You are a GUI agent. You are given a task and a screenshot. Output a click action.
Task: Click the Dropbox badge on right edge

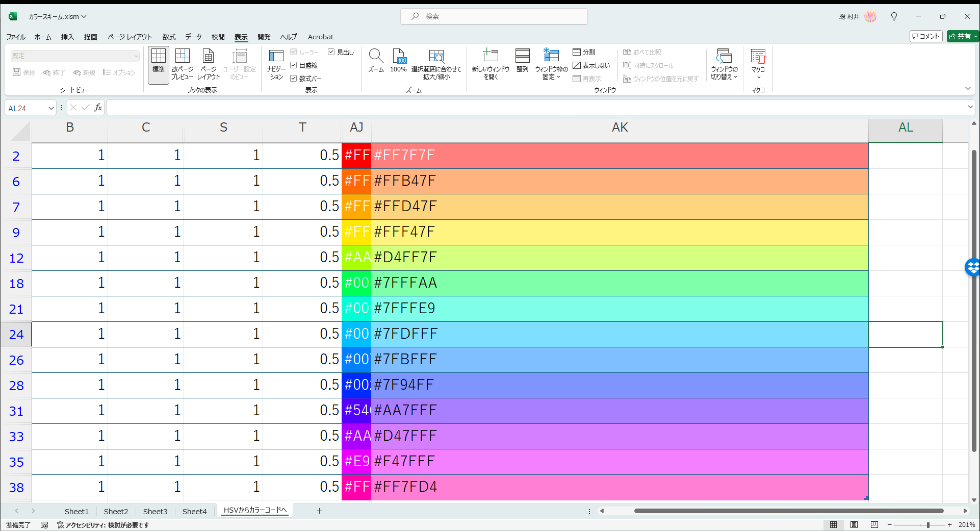973,267
